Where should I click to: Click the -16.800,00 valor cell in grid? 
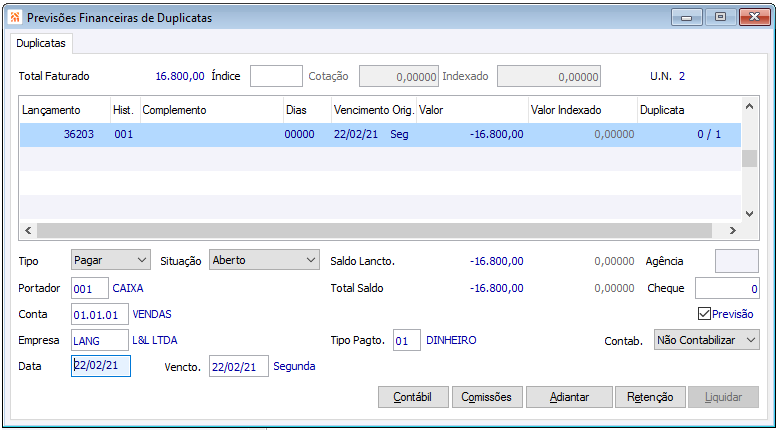tap(496, 134)
